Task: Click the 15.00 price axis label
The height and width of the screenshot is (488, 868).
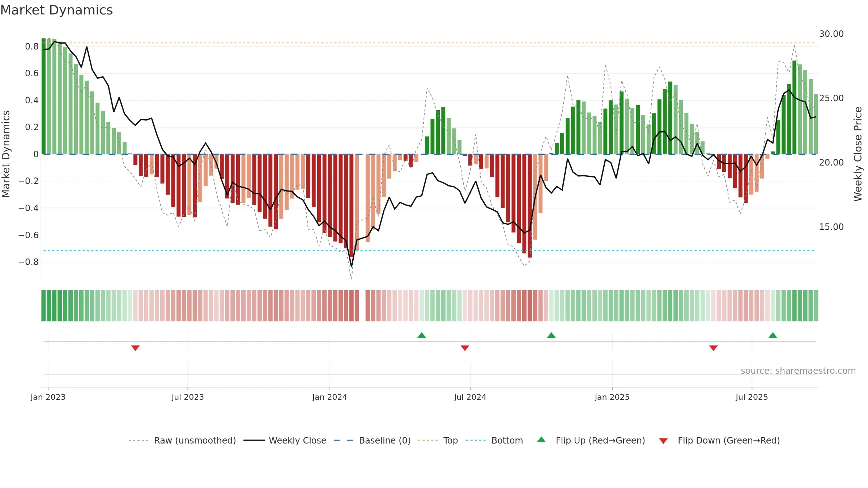Action: pyautogui.click(x=831, y=227)
